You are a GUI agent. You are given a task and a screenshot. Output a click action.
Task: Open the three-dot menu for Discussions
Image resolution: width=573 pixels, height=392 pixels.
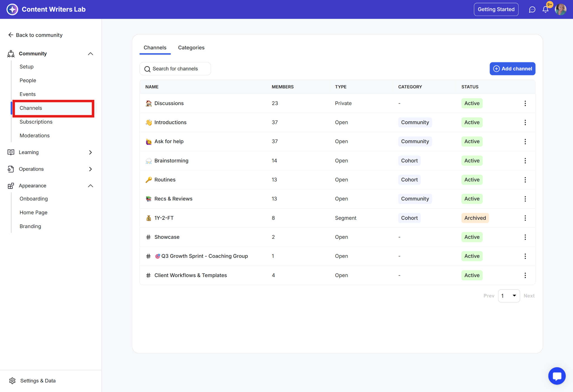click(x=525, y=103)
